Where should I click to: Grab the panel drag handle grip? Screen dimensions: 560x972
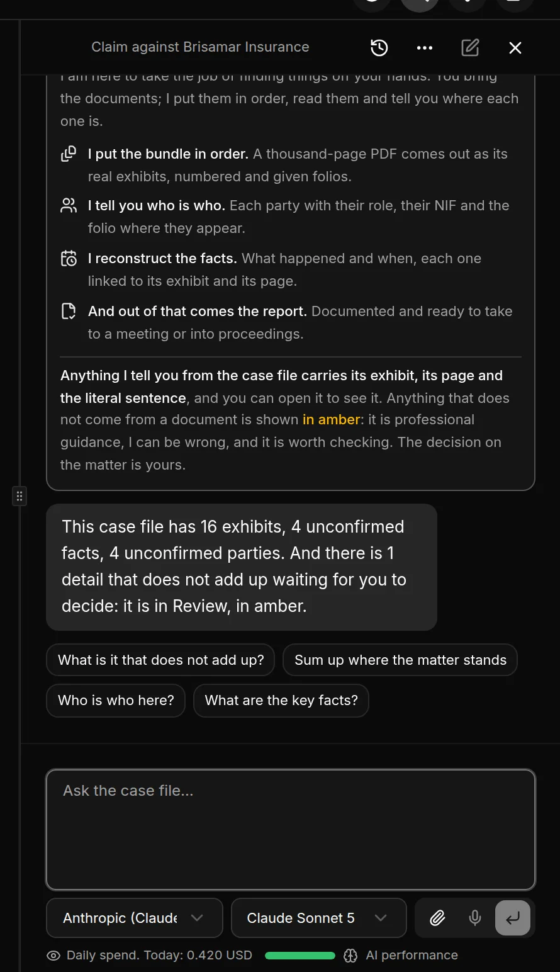[x=20, y=496]
